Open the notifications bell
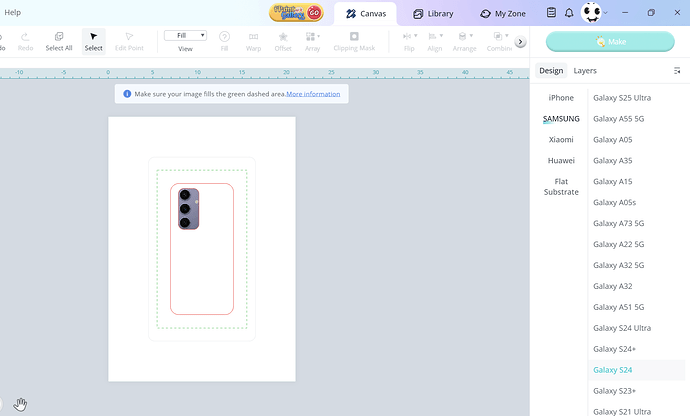The width and height of the screenshot is (690, 416). pos(569,13)
